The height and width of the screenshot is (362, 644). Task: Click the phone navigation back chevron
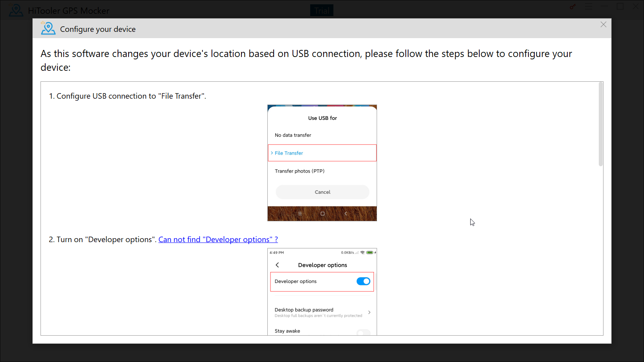pyautogui.click(x=346, y=214)
